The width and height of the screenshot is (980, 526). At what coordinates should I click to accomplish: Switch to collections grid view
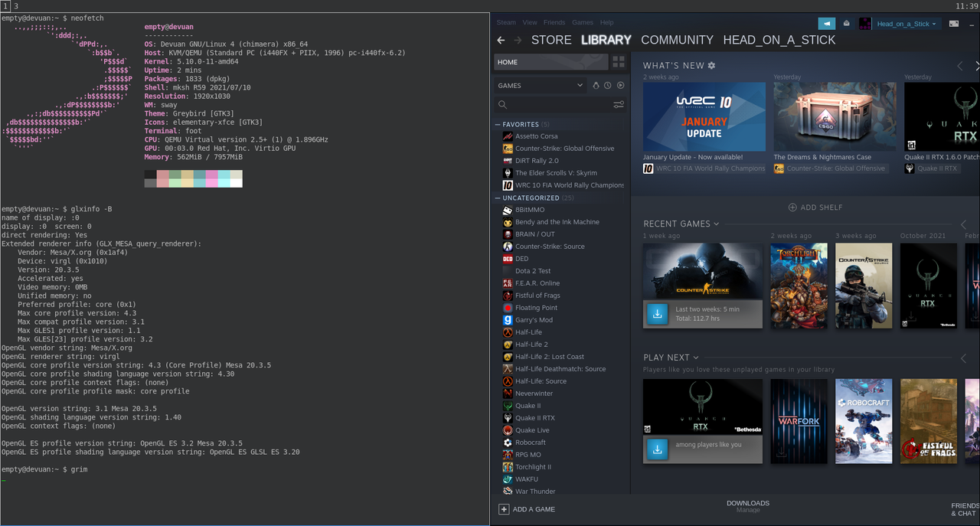coord(619,62)
